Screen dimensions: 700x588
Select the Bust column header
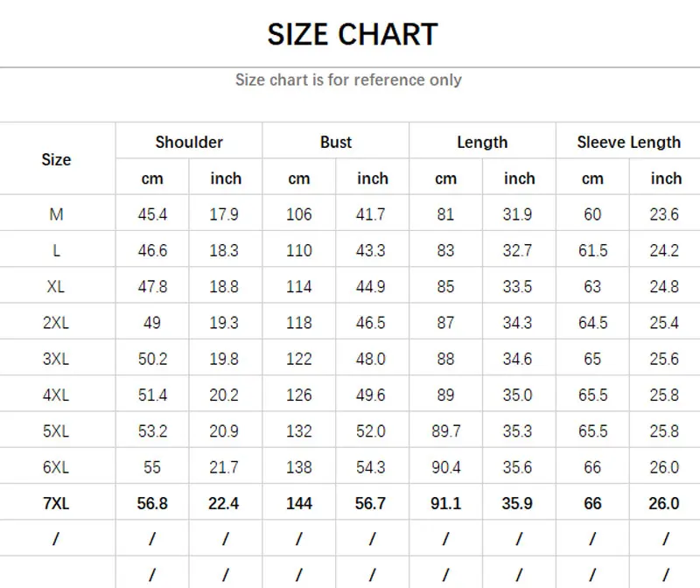pyautogui.click(x=336, y=142)
